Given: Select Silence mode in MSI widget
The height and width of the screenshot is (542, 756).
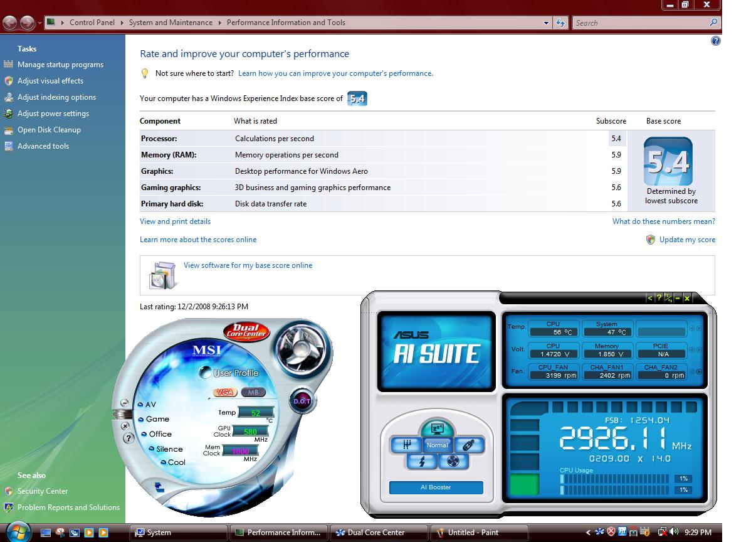Looking at the screenshot, I should pos(165,449).
